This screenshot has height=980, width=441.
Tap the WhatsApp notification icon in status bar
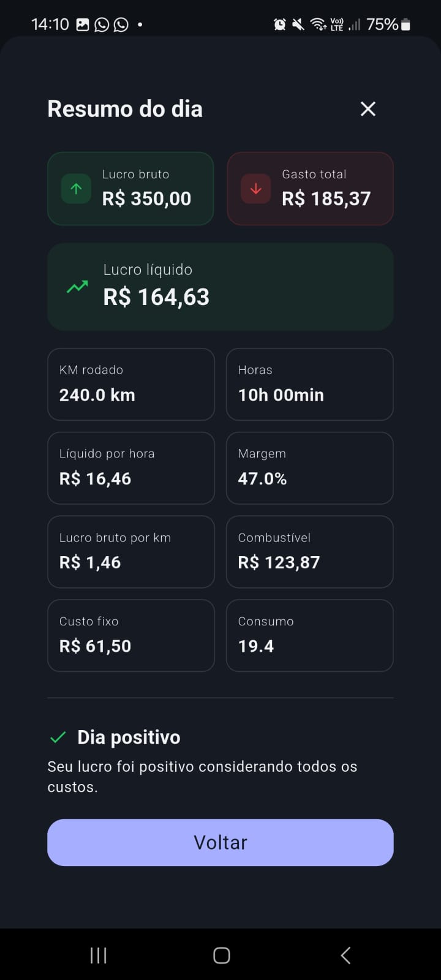[102, 24]
